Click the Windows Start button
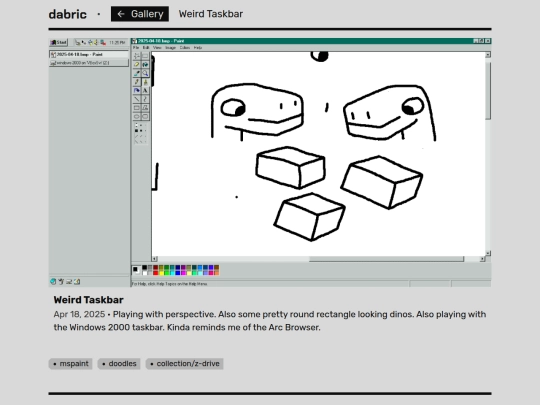The image size is (540, 405). point(59,42)
